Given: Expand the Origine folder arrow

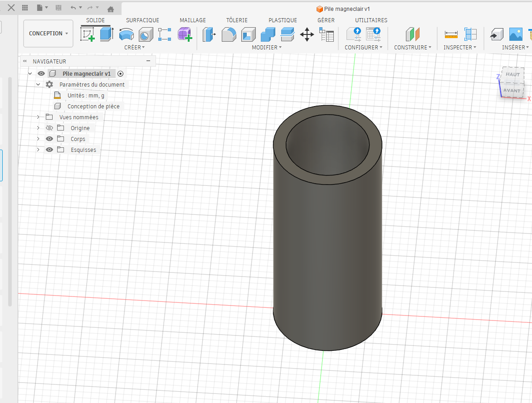Looking at the screenshot, I should 38,128.
